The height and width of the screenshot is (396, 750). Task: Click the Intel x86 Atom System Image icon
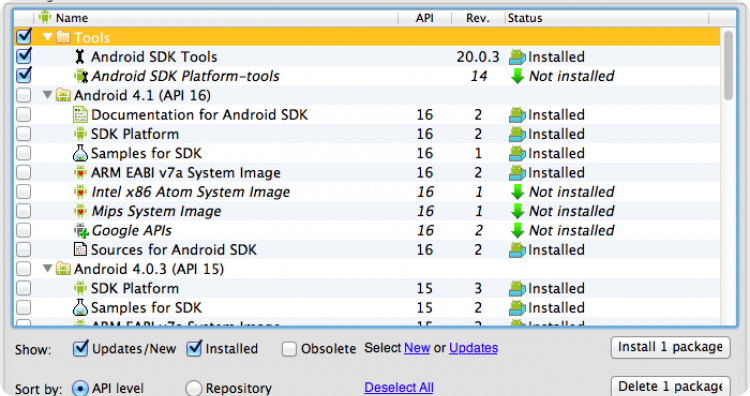[x=80, y=192]
